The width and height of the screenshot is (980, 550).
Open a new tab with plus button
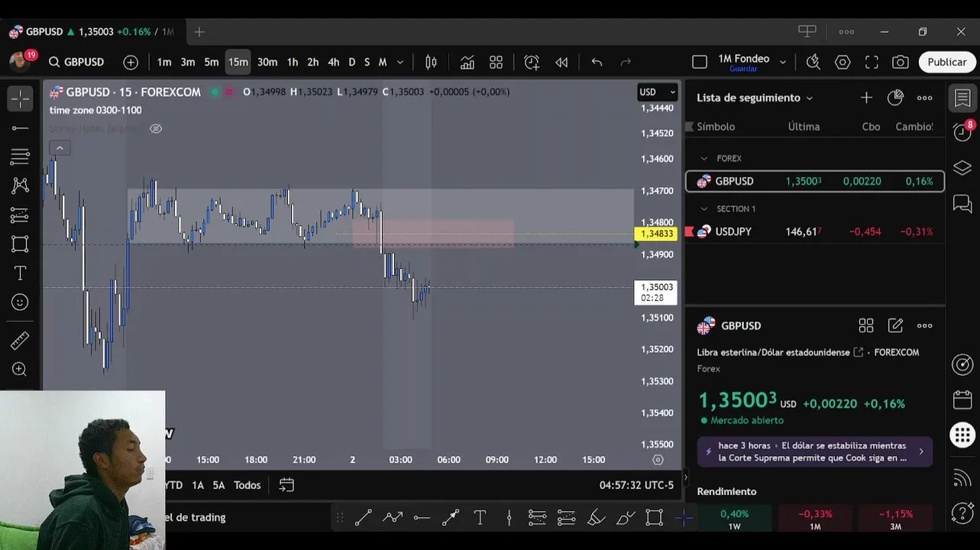[x=199, y=32]
